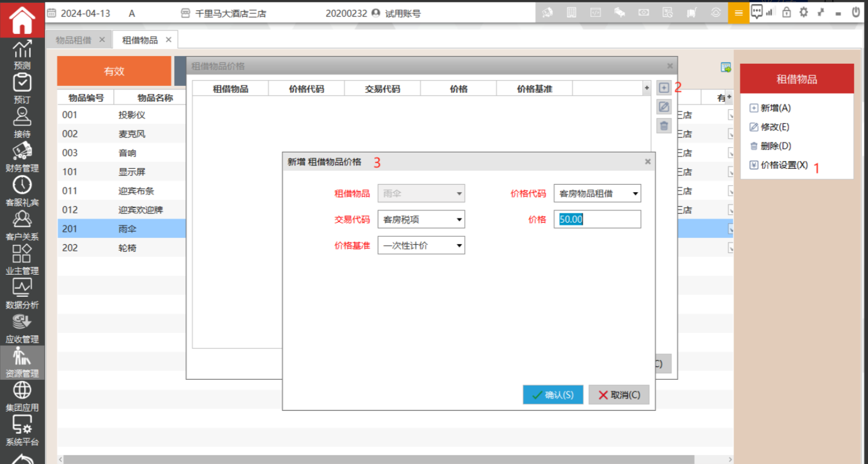
Task: Expand the 价格代码 dropdown
Action: point(635,193)
